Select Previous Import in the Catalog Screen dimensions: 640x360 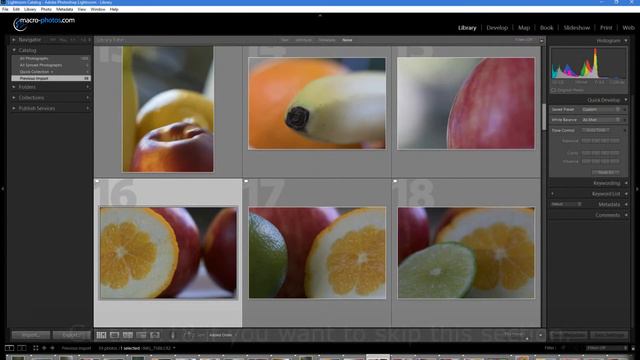51,78
